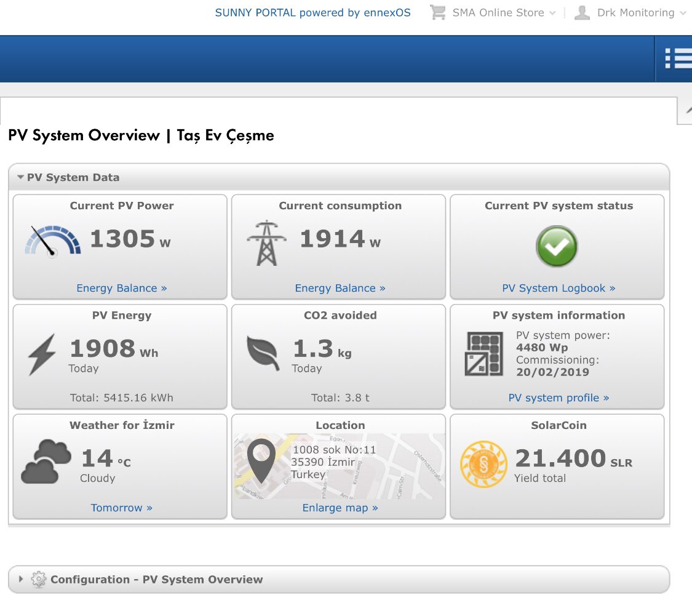Click the lightning bolt PV Energy icon
Screen dimensions: 692x616
(42, 354)
